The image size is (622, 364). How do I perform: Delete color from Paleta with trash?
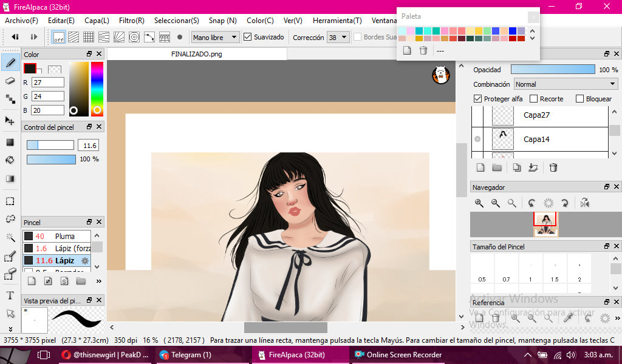click(x=423, y=51)
